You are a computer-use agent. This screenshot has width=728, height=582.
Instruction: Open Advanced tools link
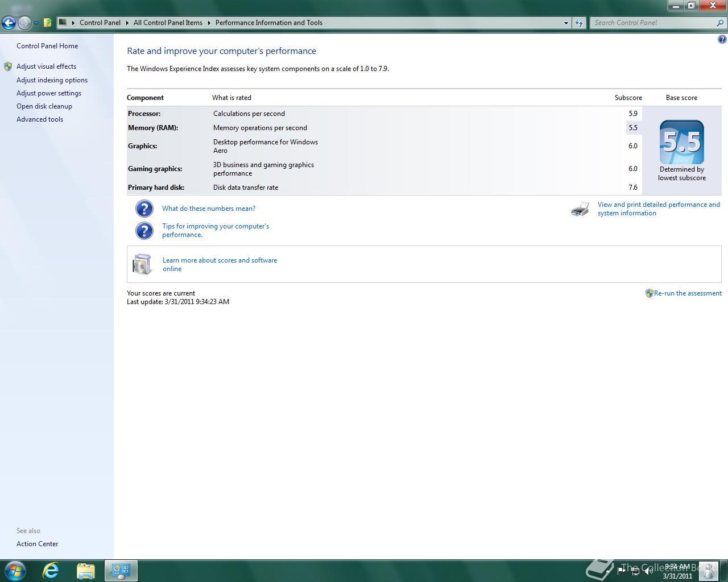[40, 119]
